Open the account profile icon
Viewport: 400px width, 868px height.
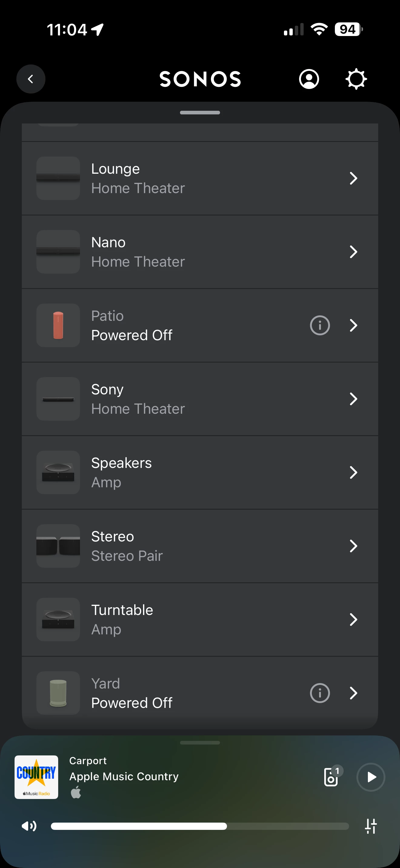309,79
